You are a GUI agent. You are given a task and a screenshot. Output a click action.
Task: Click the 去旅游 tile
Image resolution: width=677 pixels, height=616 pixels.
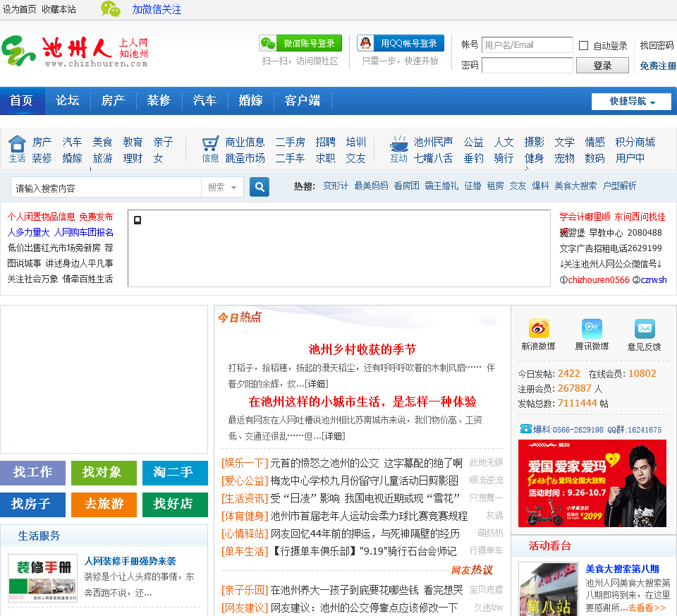click(104, 505)
